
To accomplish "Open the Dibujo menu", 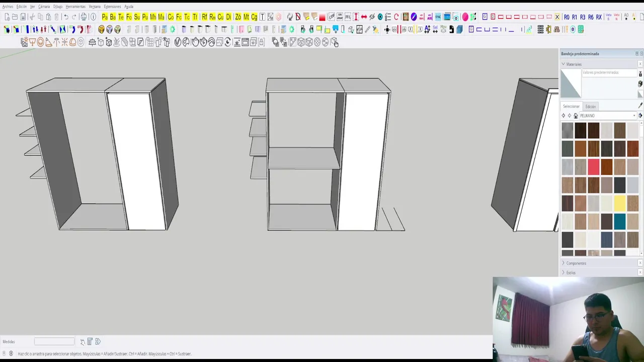I will pos(58,7).
